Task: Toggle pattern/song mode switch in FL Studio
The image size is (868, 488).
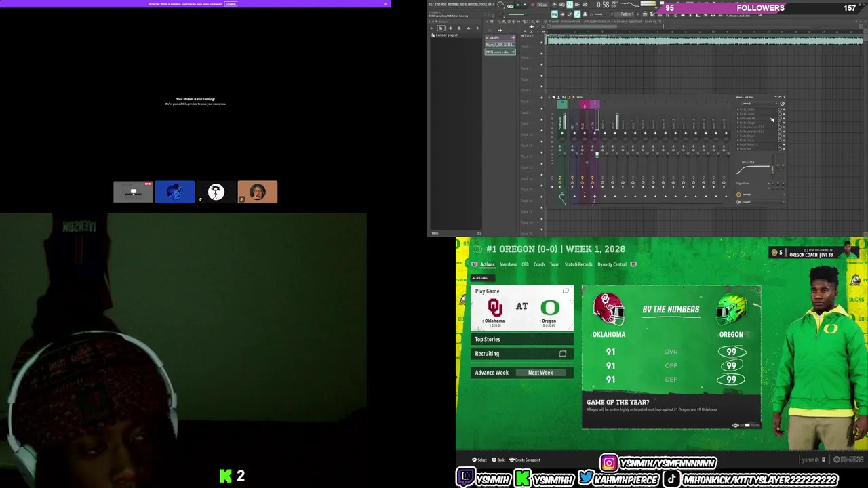Action: point(510,7)
